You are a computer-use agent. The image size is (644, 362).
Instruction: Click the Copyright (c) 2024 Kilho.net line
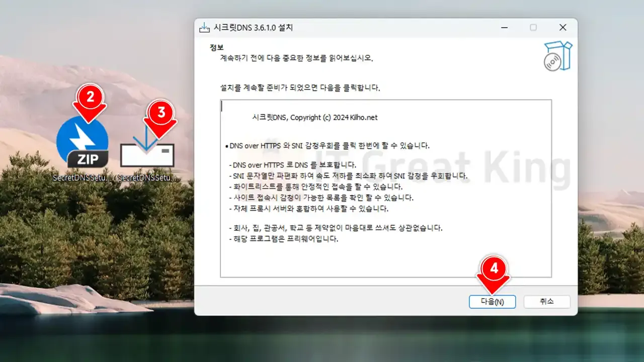[314, 118]
